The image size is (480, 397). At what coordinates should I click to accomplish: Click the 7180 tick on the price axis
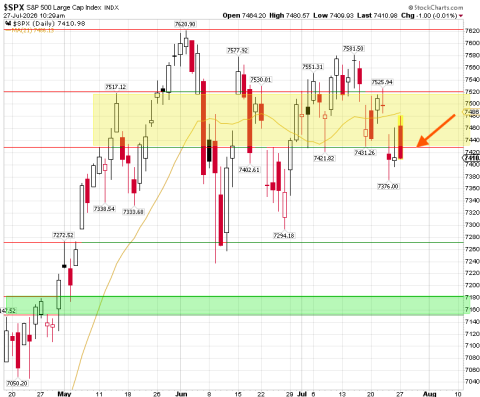(472, 297)
